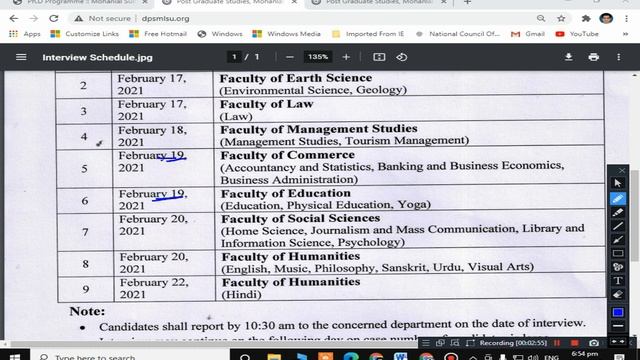This screenshot has width=640, height=360.
Task: Click the 135% zoom level field
Action: pyautogui.click(x=318, y=57)
